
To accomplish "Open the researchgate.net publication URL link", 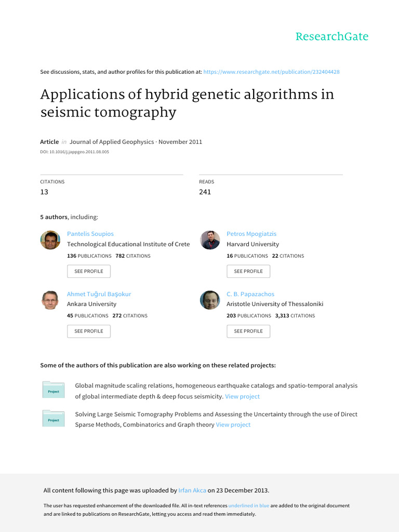I will click(272, 72).
